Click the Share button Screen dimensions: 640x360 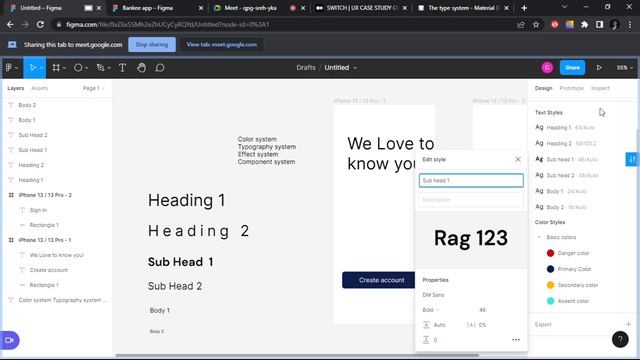(x=572, y=68)
